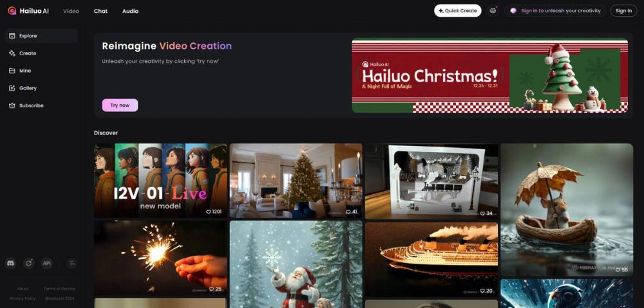
Task: Click the chat bubble icon beside Discord
Action: [x=28, y=263]
